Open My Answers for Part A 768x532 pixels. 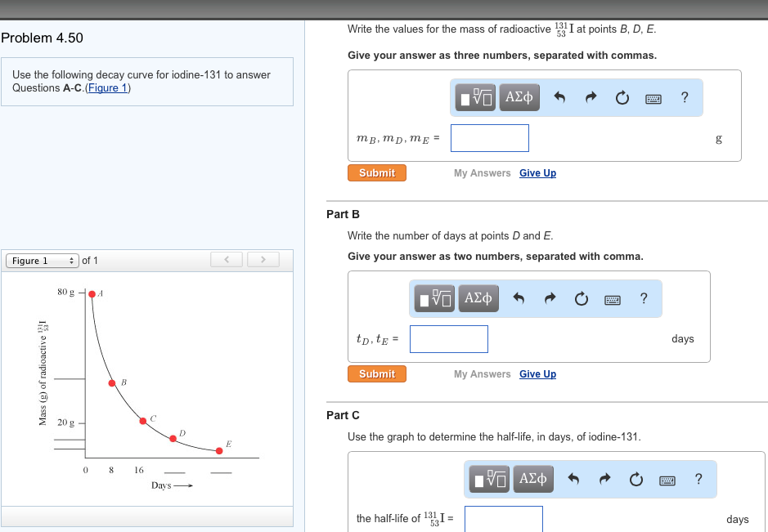click(x=482, y=172)
